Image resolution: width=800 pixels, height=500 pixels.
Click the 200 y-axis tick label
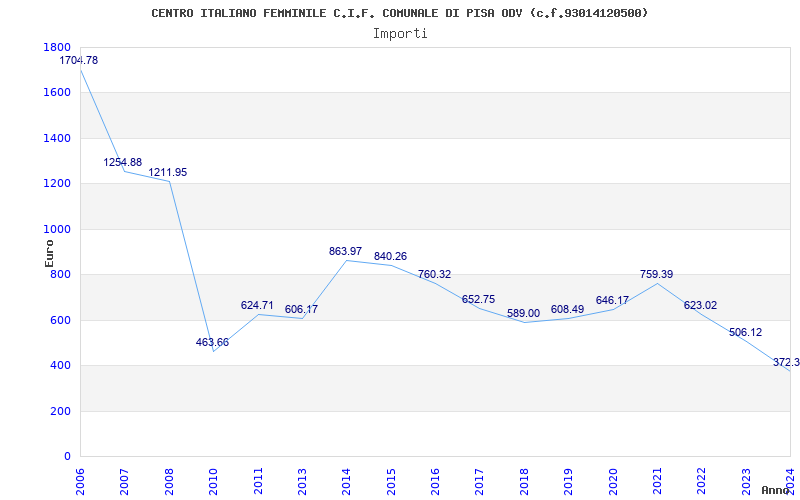(x=61, y=411)
